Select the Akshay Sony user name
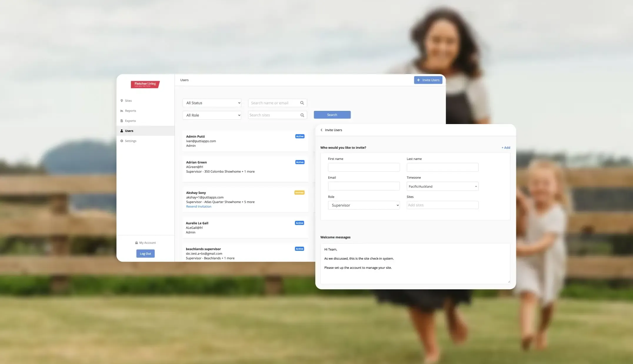 coord(196,193)
